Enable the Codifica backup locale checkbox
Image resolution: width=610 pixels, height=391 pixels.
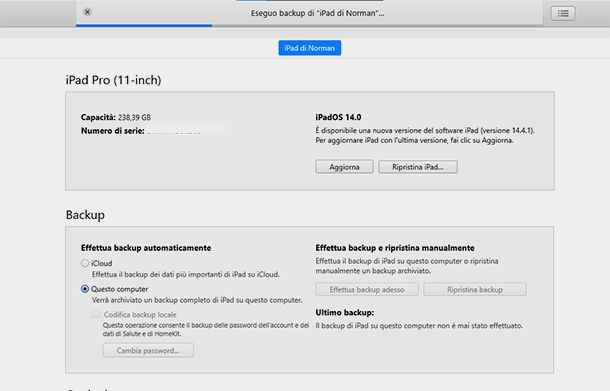96,314
